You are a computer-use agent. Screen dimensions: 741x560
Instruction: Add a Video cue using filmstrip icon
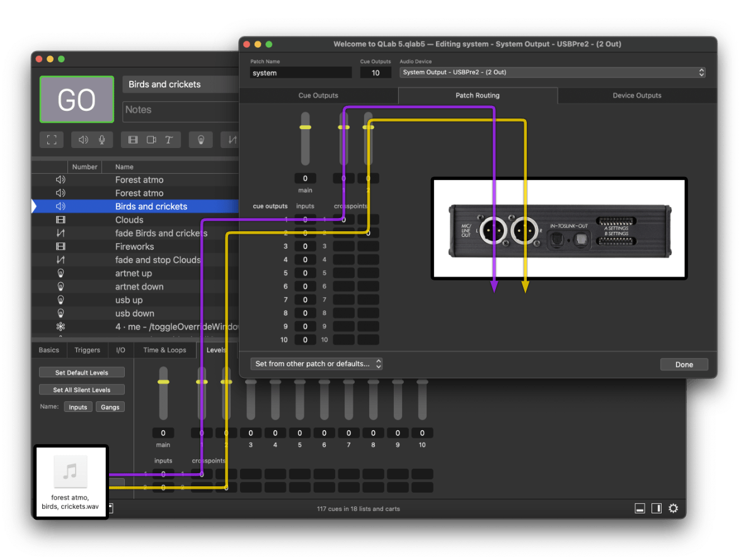click(133, 140)
